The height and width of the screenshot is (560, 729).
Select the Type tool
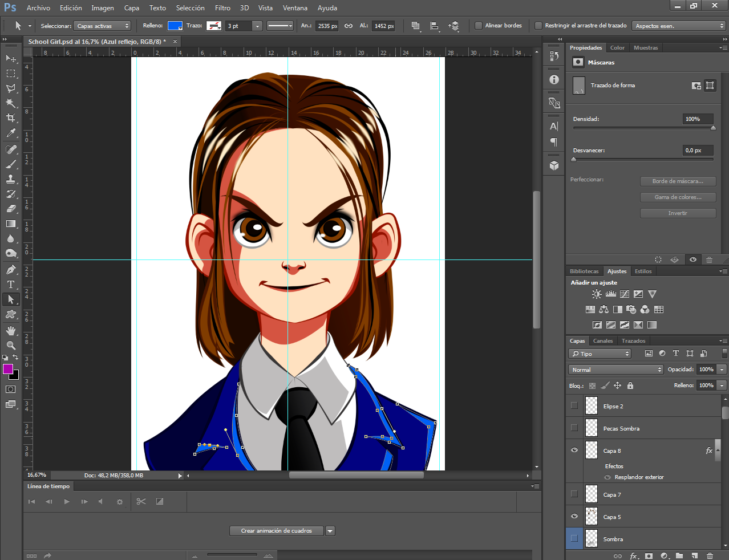11,284
